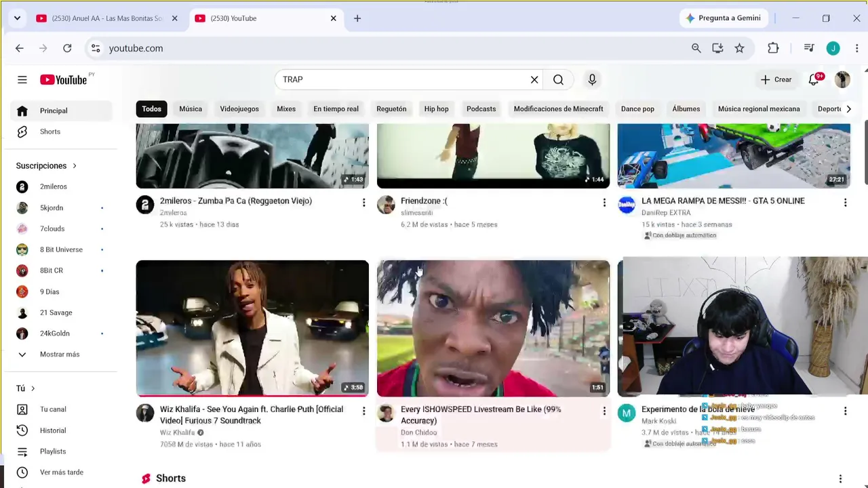868x488 pixels.
Task: Click Pregunta a Gemini button
Action: (x=724, y=18)
